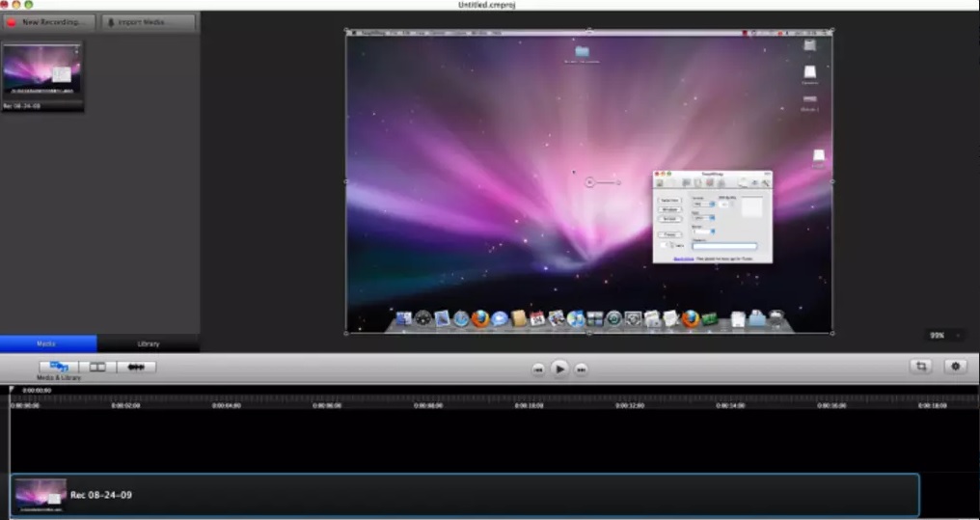Start a New Recording
This screenshot has width=980, height=520.
click(x=49, y=22)
